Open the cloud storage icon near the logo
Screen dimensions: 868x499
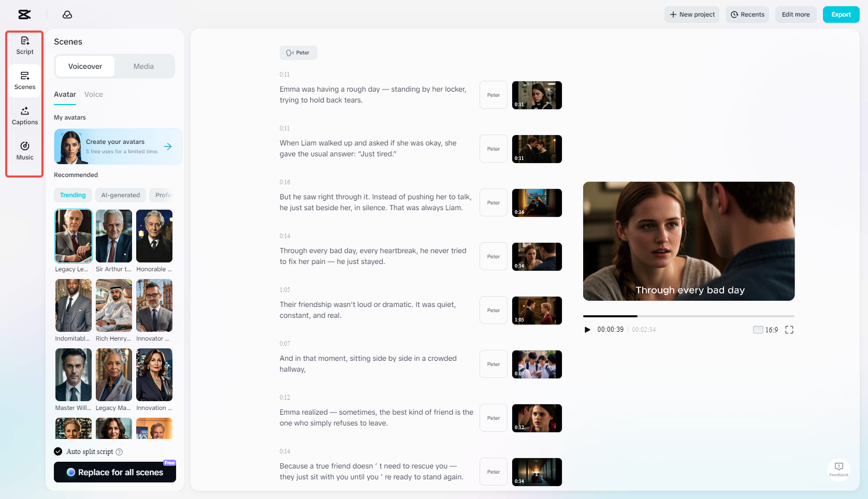(x=67, y=14)
